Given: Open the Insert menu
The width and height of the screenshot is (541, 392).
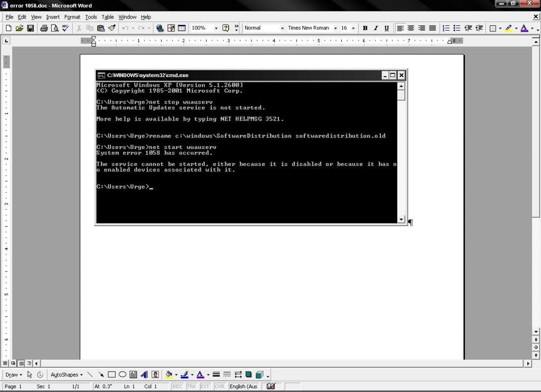Looking at the screenshot, I should [53, 17].
